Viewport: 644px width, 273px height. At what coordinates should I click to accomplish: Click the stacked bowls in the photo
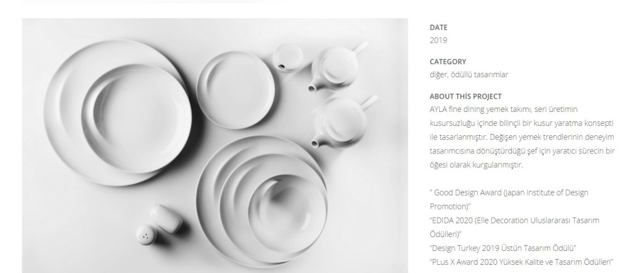click(263, 201)
